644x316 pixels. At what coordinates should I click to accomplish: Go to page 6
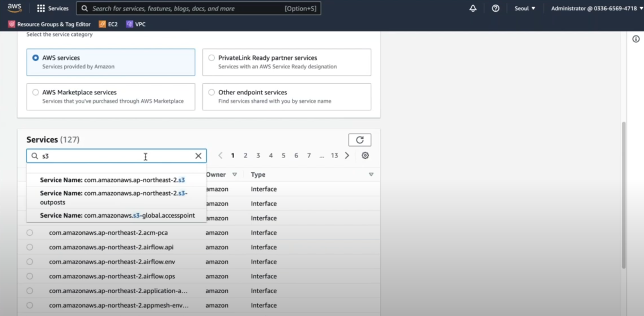click(x=296, y=156)
